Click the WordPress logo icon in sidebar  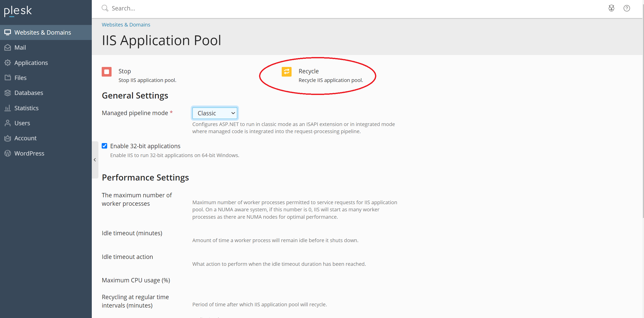point(8,153)
